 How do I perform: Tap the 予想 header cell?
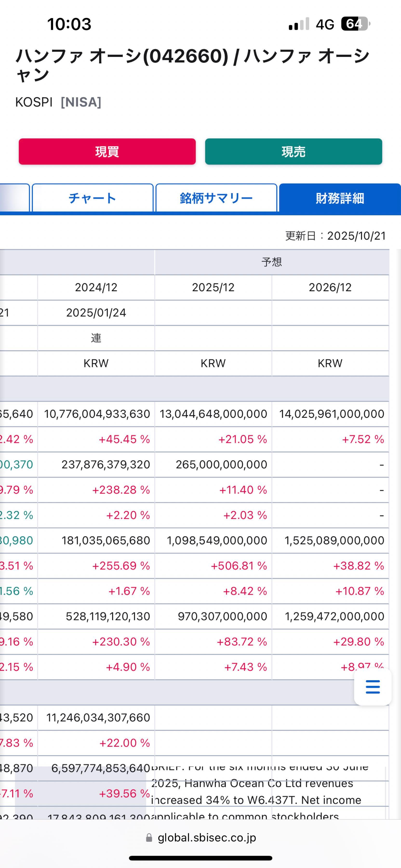click(271, 262)
